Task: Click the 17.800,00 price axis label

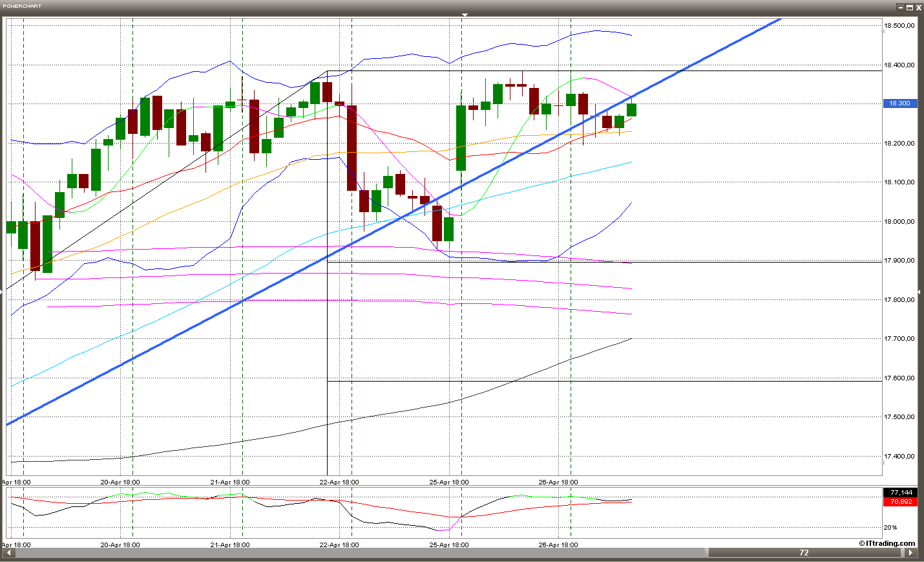Action: pyautogui.click(x=899, y=300)
